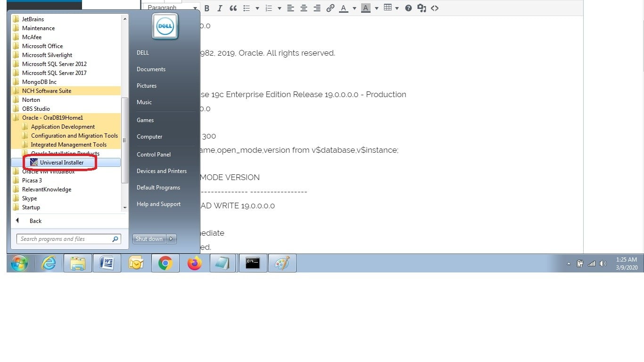644x362 pixels.
Task: Open shut down options arrow
Action: 172,239
